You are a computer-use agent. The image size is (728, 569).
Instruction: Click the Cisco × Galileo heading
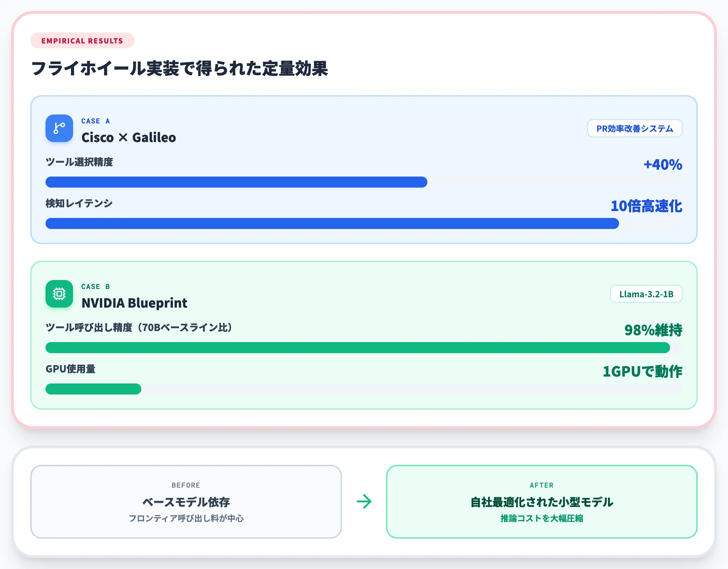[129, 137]
